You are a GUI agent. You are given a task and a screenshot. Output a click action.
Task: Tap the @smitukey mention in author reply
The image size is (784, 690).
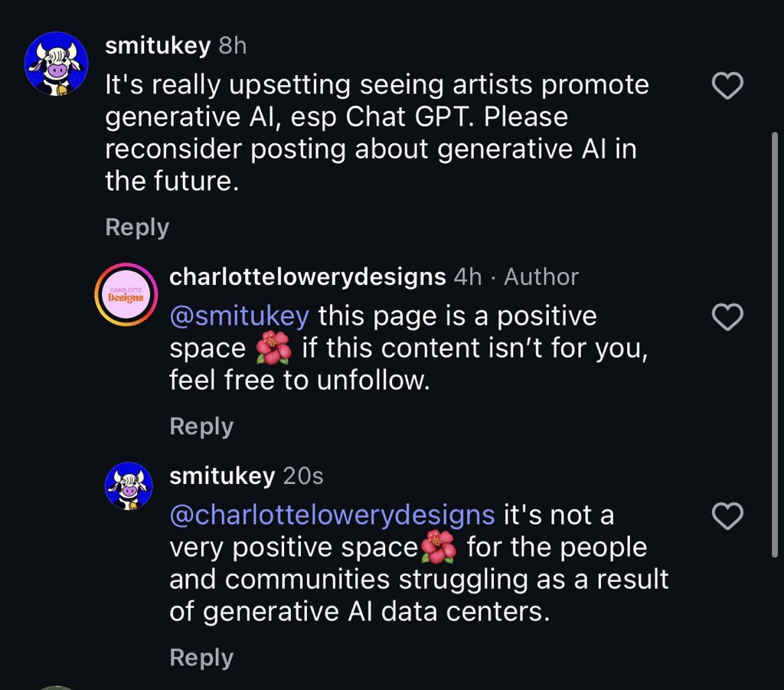click(x=239, y=316)
